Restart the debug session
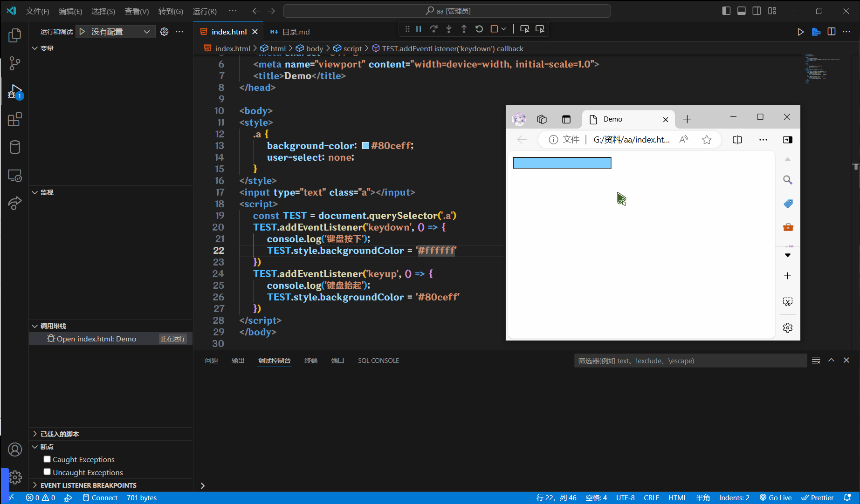Viewport: 860px width, 504px height. click(x=479, y=29)
